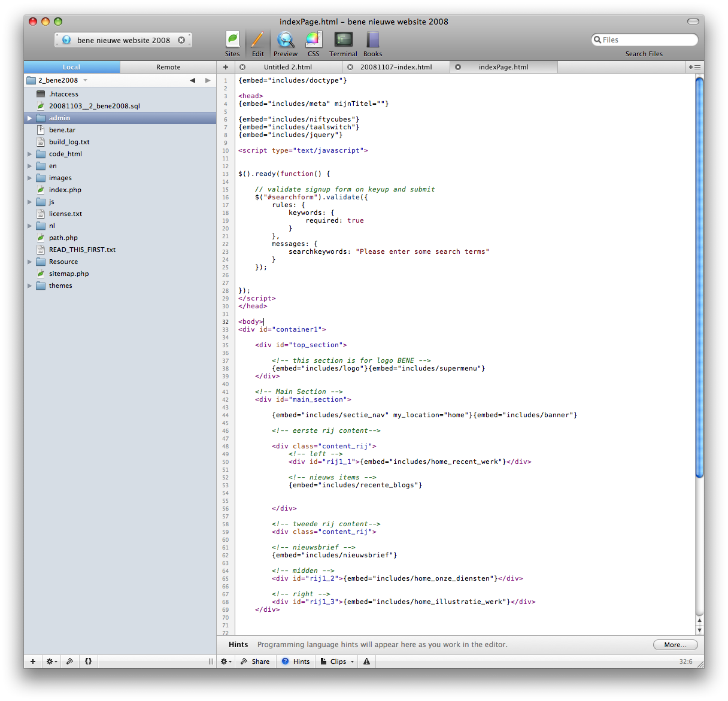The image size is (728, 701).
Task: Expand the nl folder
Action: click(x=29, y=226)
